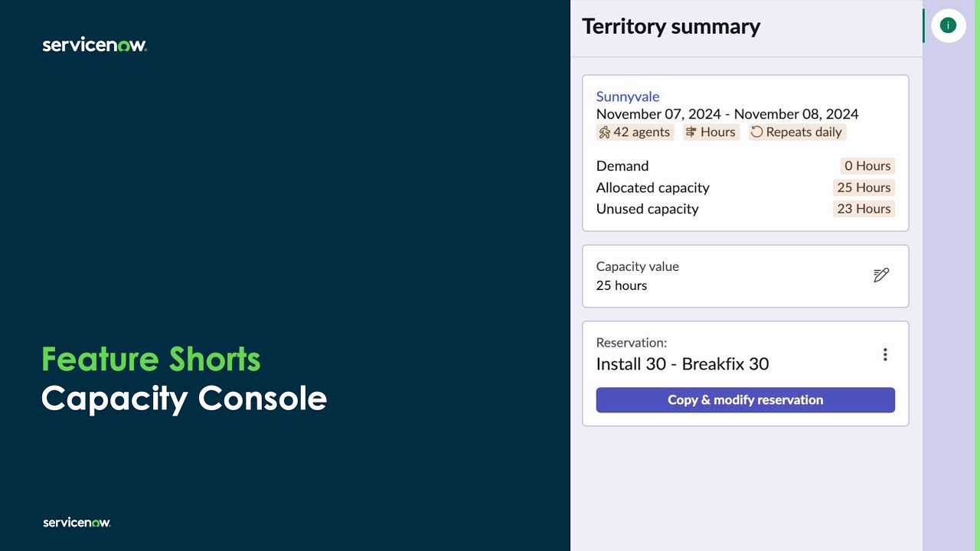Click the 25 hours capacity value text
This screenshot has height=551, width=980.
[622, 285]
